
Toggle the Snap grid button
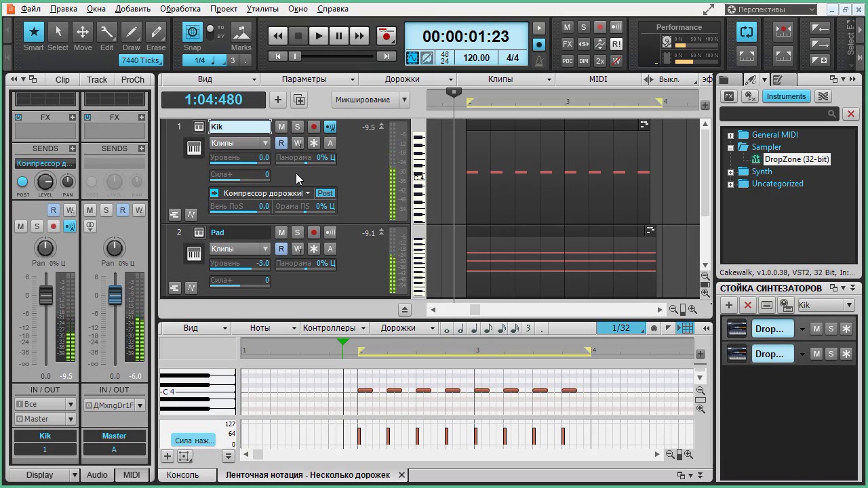pyautogui.click(x=193, y=32)
